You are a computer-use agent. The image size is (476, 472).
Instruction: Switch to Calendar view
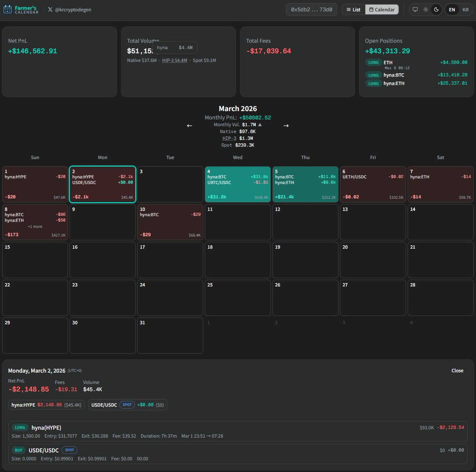(382, 10)
